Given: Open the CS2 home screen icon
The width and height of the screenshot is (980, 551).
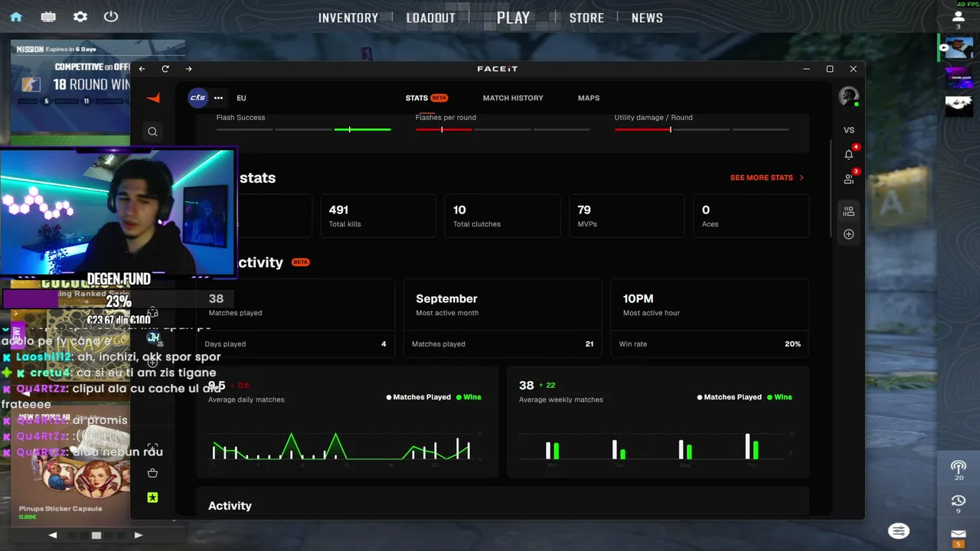Looking at the screenshot, I should (16, 17).
